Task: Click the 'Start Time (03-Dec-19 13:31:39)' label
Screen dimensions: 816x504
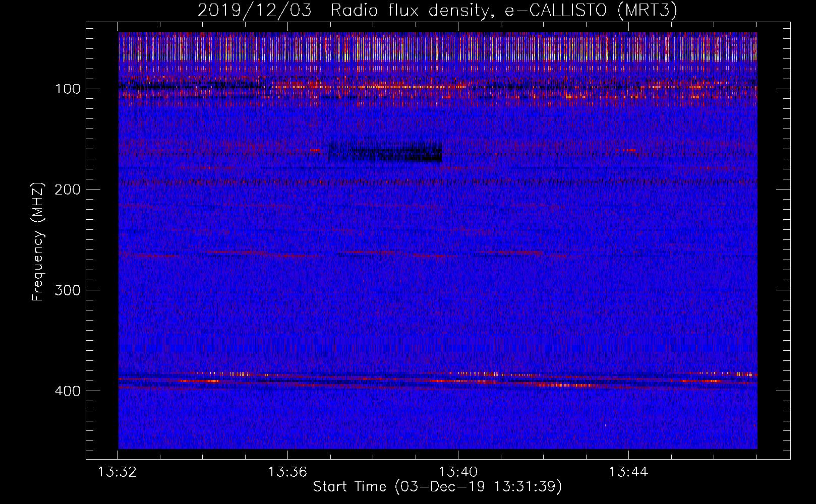Action: [437, 487]
